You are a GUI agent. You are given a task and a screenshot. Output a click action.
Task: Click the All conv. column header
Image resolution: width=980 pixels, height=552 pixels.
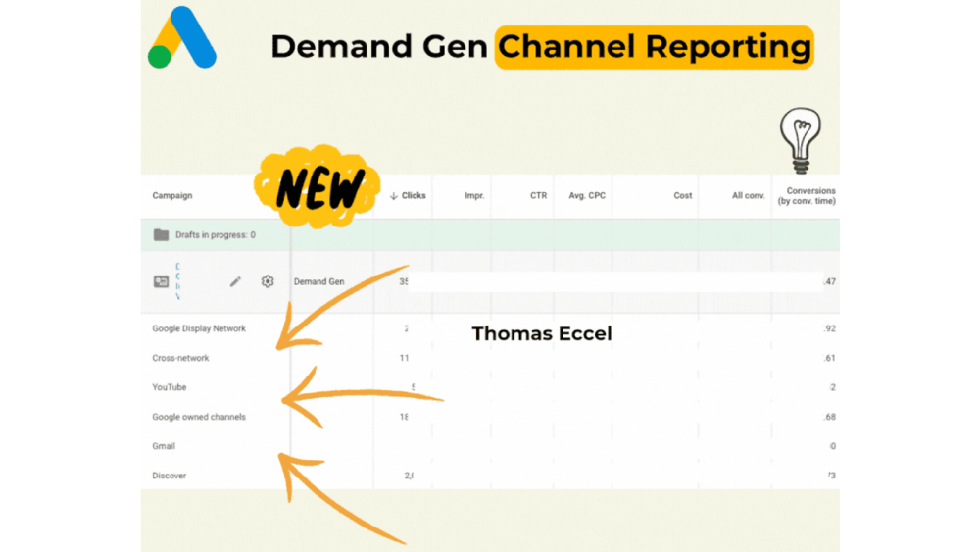click(748, 196)
